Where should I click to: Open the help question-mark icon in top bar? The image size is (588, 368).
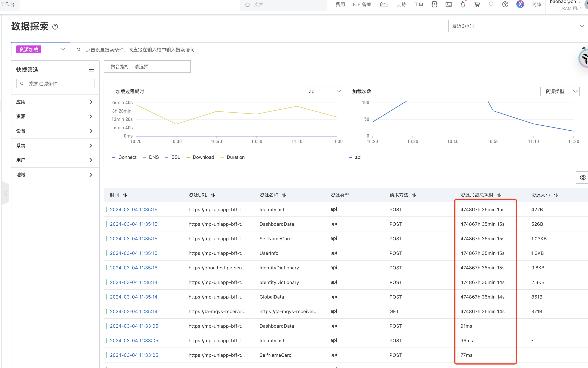[505, 4]
